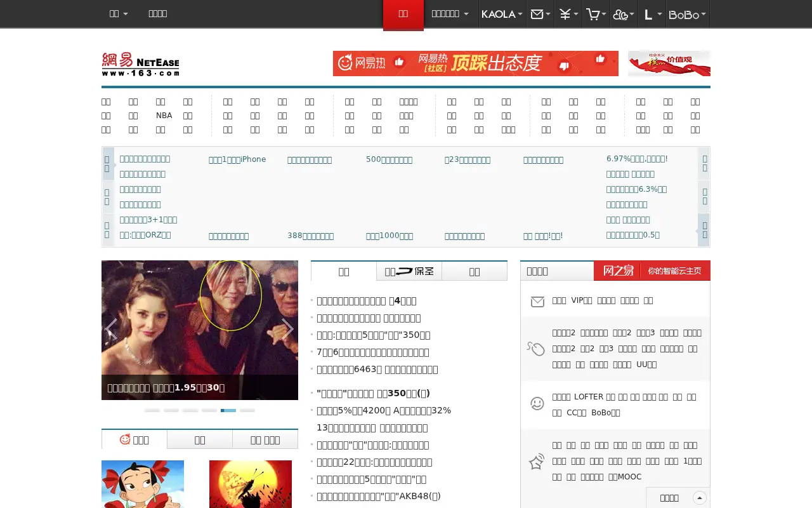Click thumbs-down icon in top banner
The width and height of the screenshot is (812, 508).
pyautogui.click(x=564, y=65)
